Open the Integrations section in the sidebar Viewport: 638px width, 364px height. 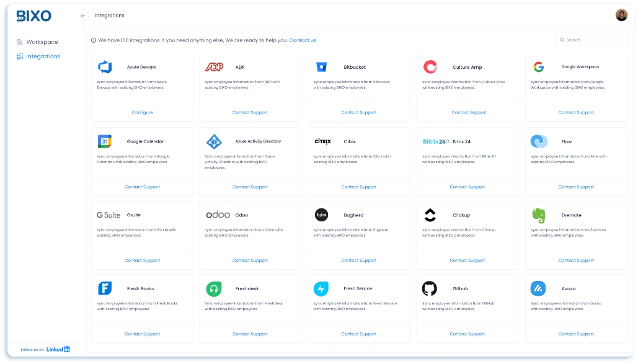tap(42, 56)
